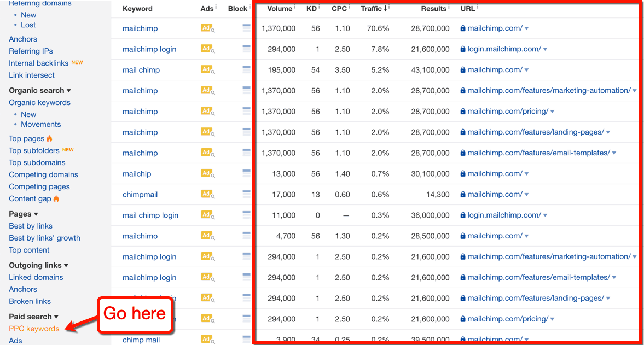Viewport: 644px width, 345px height.
Task: Click the lock icon beside login.mailchimp.com
Action: coord(462,49)
